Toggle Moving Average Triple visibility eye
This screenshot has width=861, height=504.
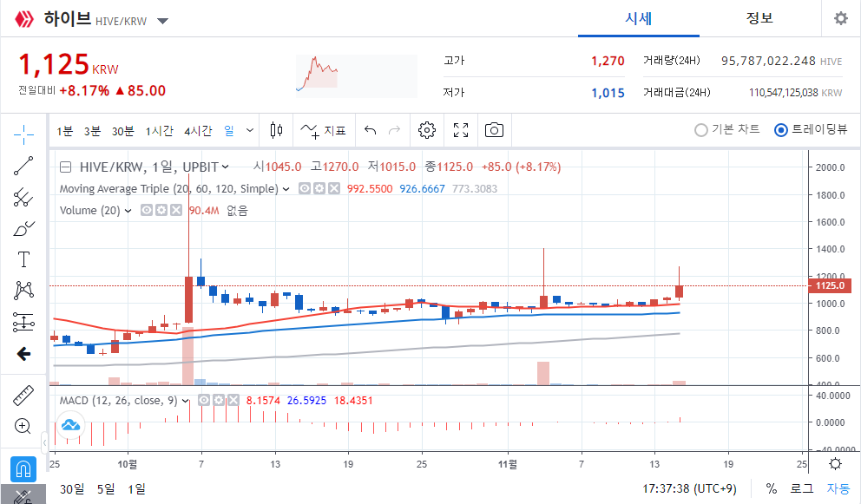coord(304,188)
